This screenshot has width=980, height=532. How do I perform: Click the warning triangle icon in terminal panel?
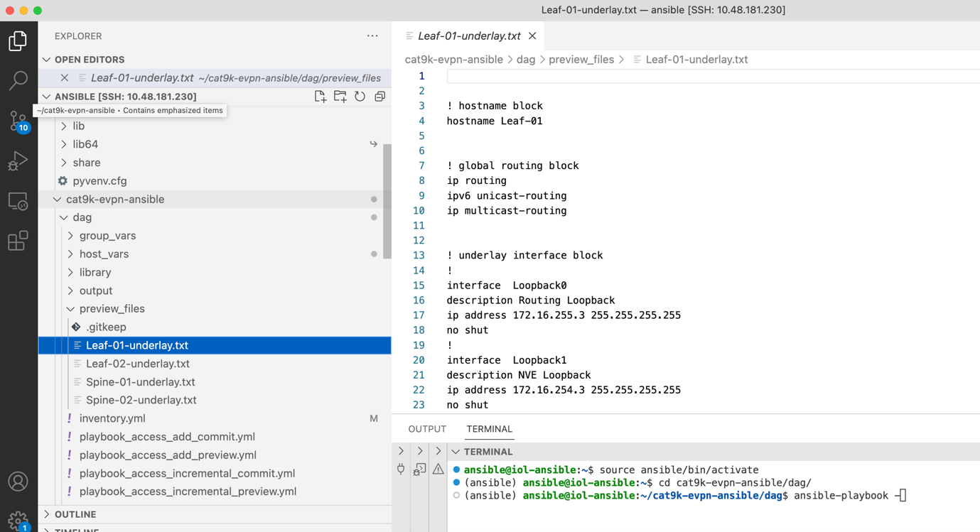pos(438,469)
